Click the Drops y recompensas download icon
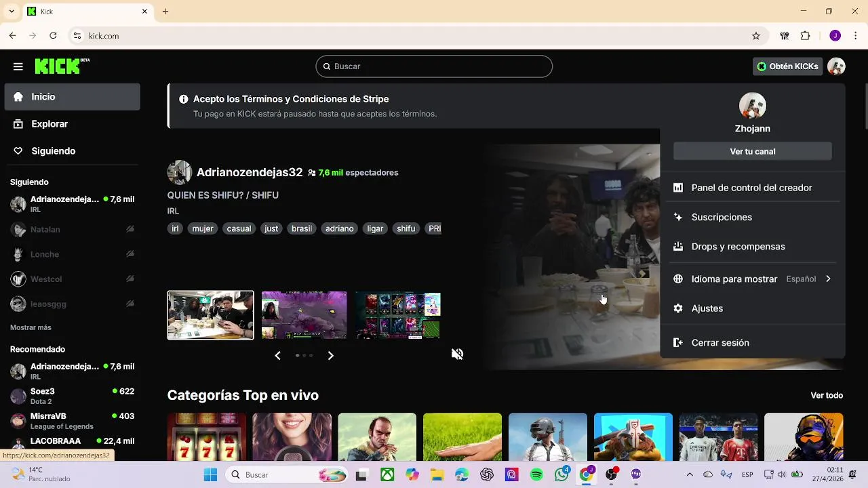 [x=677, y=247]
